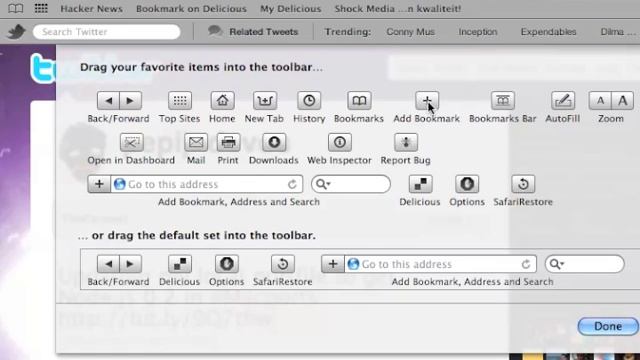Click the default set address field

tap(441, 264)
